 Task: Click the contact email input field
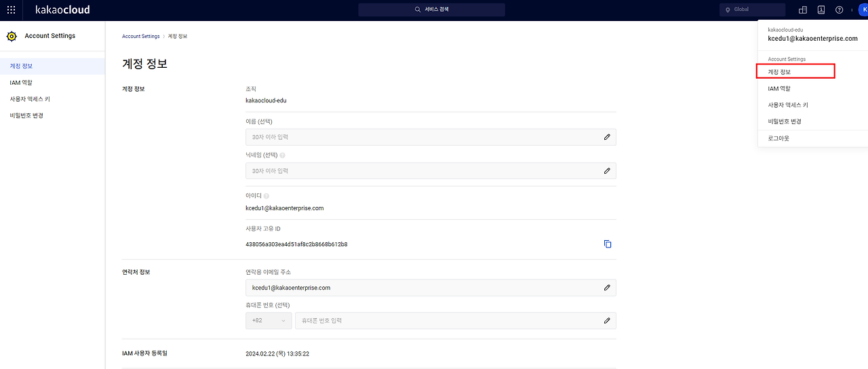[x=431, y=288]
